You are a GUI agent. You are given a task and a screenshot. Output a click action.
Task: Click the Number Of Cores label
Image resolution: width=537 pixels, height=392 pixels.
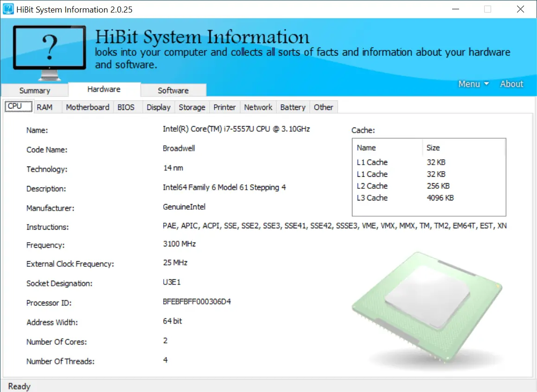point(57,342)
